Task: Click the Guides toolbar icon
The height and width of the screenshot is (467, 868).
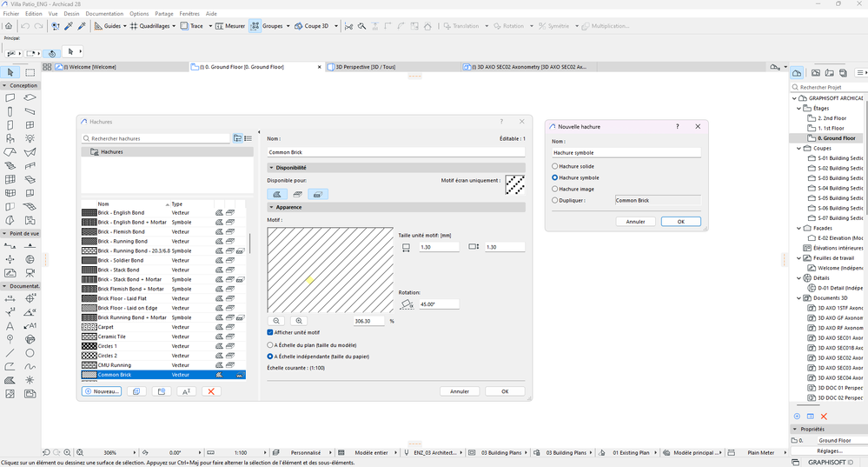Action: [98, 26]
